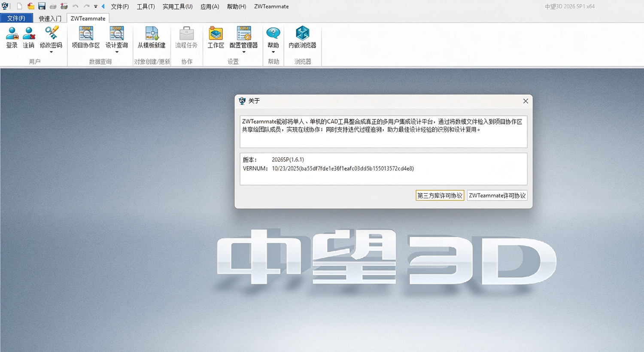Open the 文件(F) menu in the menu bar
The height and width of the screenshot is (352, 644).
120,6
